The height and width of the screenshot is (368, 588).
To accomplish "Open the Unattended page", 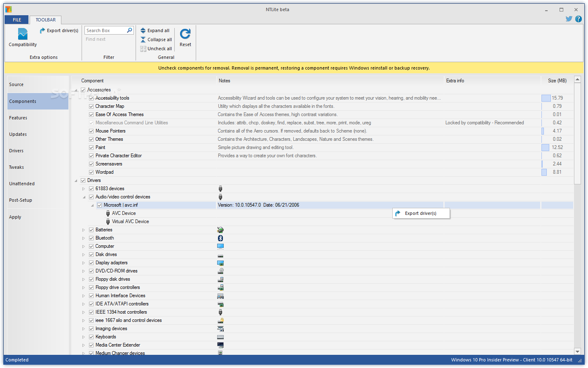I will [38, 184].
